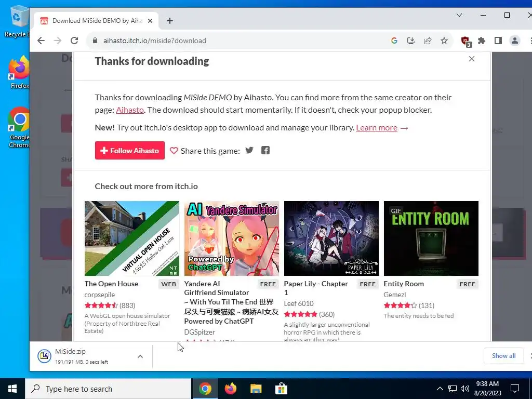Open the network status tray icon
The image size is (532, 399).
click(x=453, y=389)
